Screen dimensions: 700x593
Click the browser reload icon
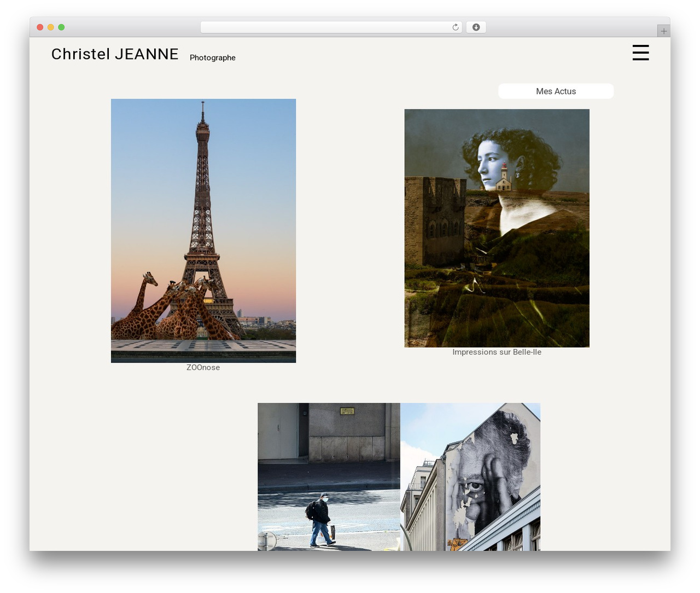[x=456, y=27]
